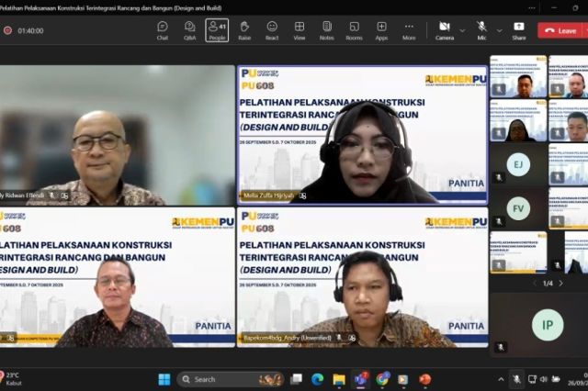Viewport: 588px width, 391px height.
Task: Click the muted microphone tray icon
Action: click(516, 379)
